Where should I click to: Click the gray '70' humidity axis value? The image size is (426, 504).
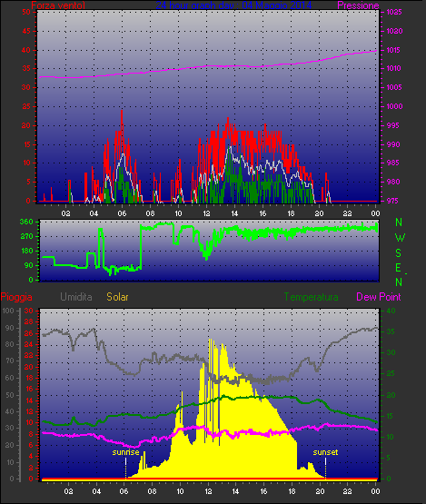(10, 361)
